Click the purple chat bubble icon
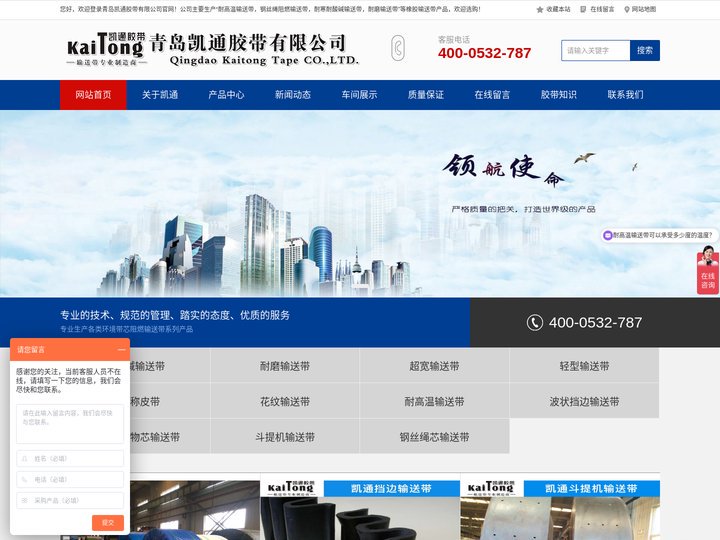This screenshot has width=720, height=540. 608,235
